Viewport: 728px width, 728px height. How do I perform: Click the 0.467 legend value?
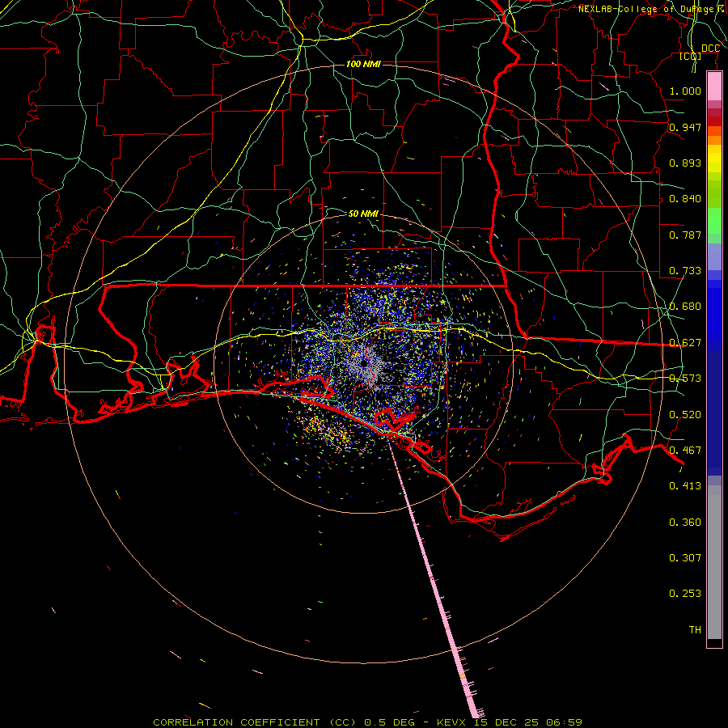685,451
